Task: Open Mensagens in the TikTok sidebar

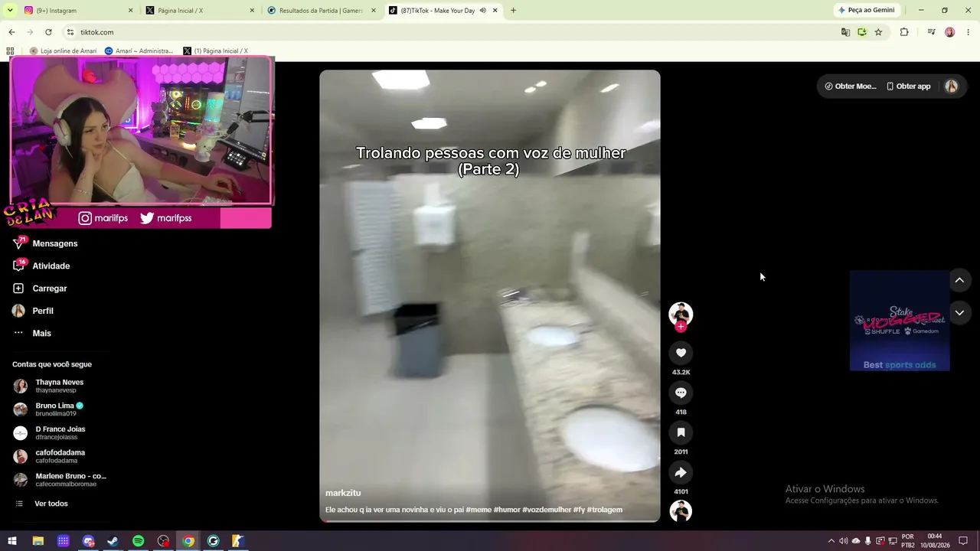Action: pyautogui.click(x=47, y=243)
